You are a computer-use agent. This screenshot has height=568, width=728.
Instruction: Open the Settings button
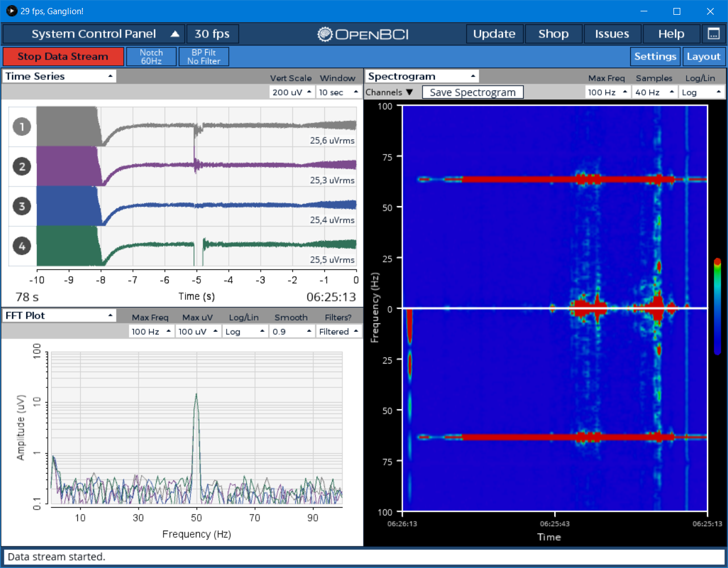655,56
